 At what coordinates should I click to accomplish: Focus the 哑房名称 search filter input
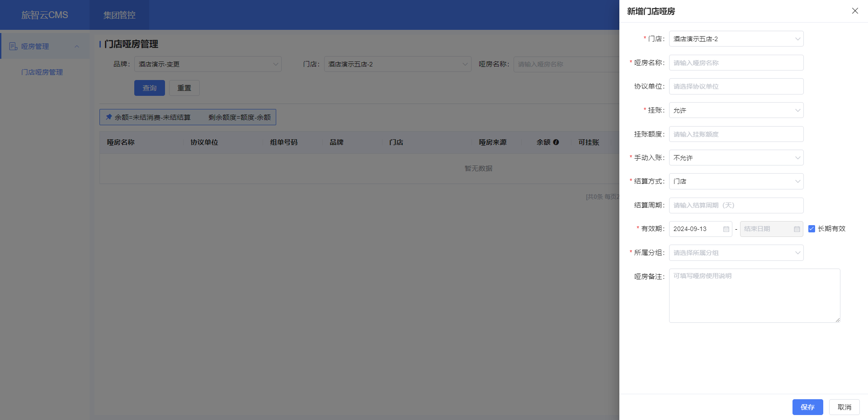click(566, 64)
